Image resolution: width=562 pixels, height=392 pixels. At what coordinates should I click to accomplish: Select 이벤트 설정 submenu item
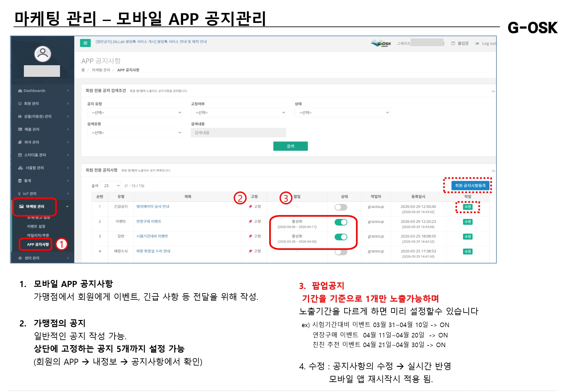(x=36, y=227)
